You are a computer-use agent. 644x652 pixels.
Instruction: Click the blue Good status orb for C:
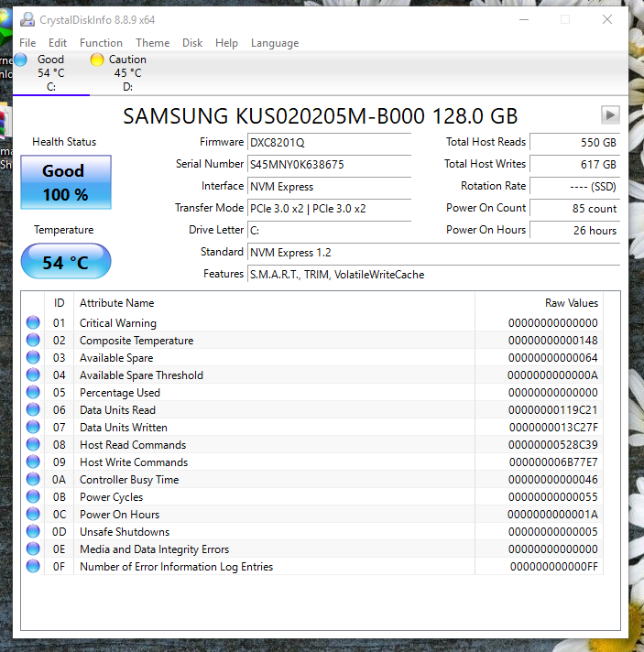21,60
